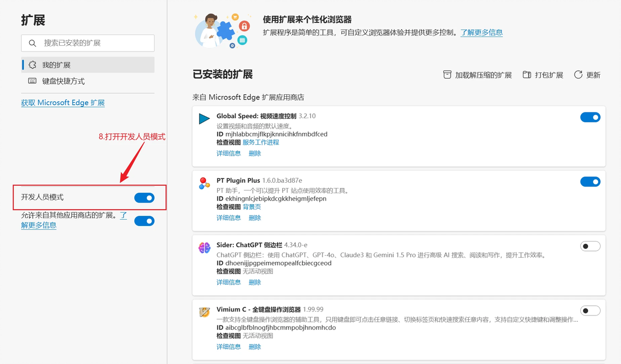The image size is (621, 364).
Task: Click the 打包扩展 button
Action: [542, 75]
